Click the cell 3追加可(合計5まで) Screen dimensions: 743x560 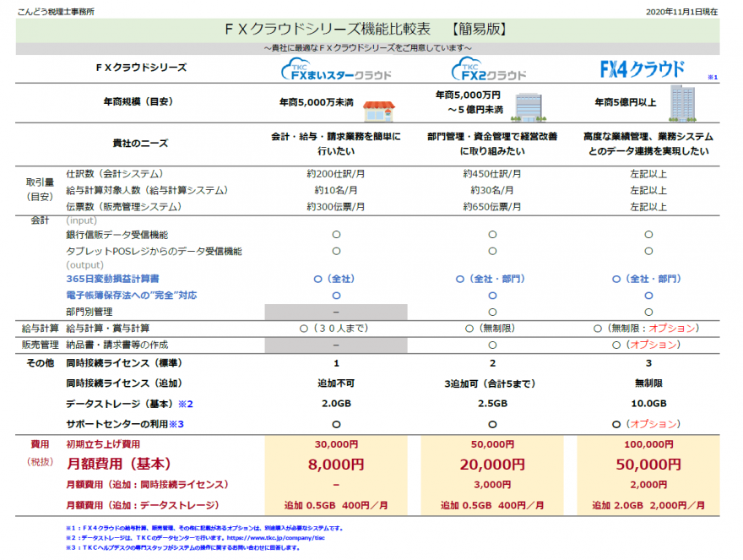[x=491, y=383]
